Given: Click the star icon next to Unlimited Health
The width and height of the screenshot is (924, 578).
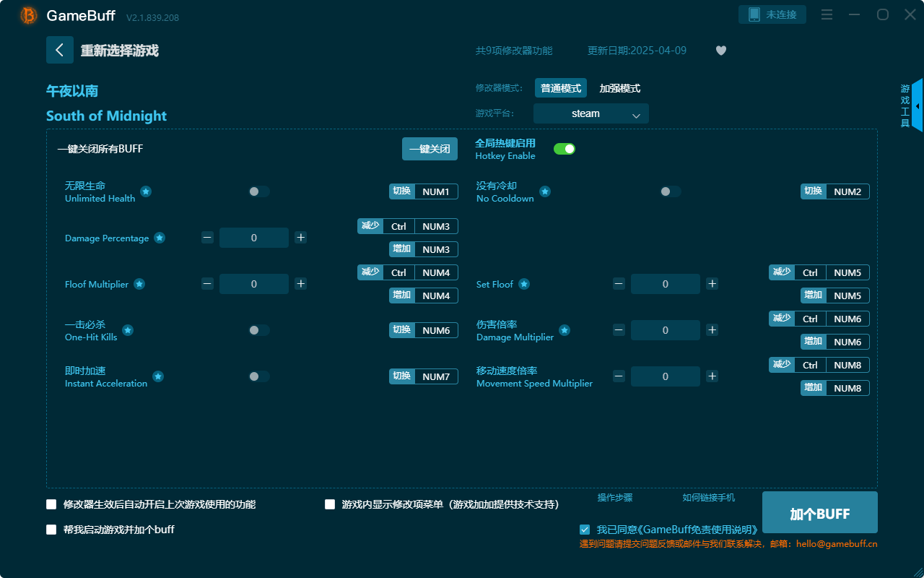Looking at the screenshot, I should [x=146, y=191].
